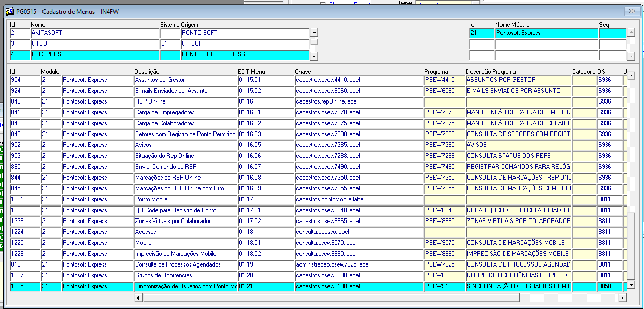Select description QR Code para Registro de Ponto
Viewport: 644px width, 309px height.
185,210
